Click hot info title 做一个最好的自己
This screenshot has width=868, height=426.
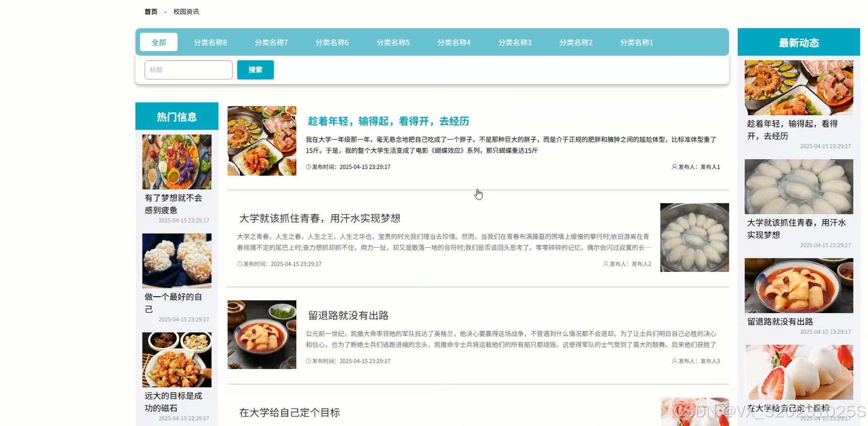tap(174, 303)
